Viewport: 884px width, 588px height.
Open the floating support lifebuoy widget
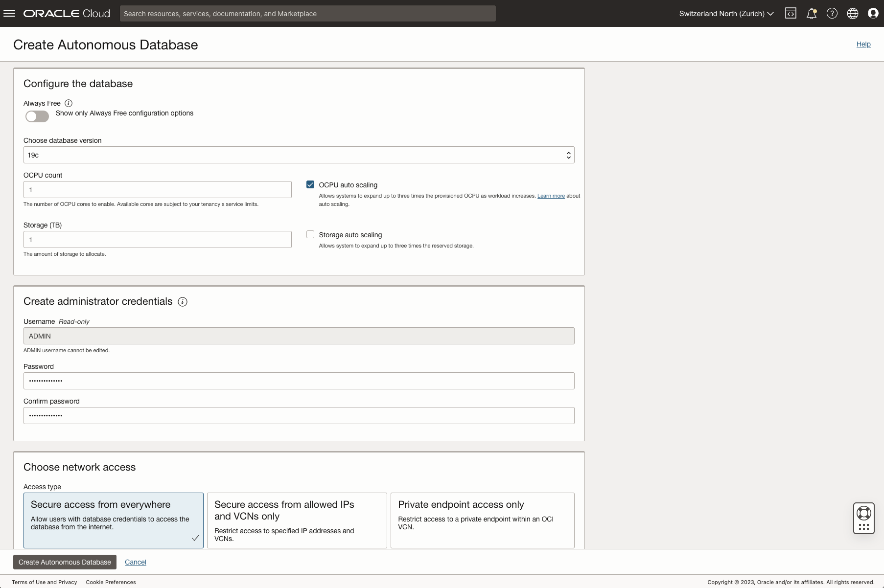863,513
